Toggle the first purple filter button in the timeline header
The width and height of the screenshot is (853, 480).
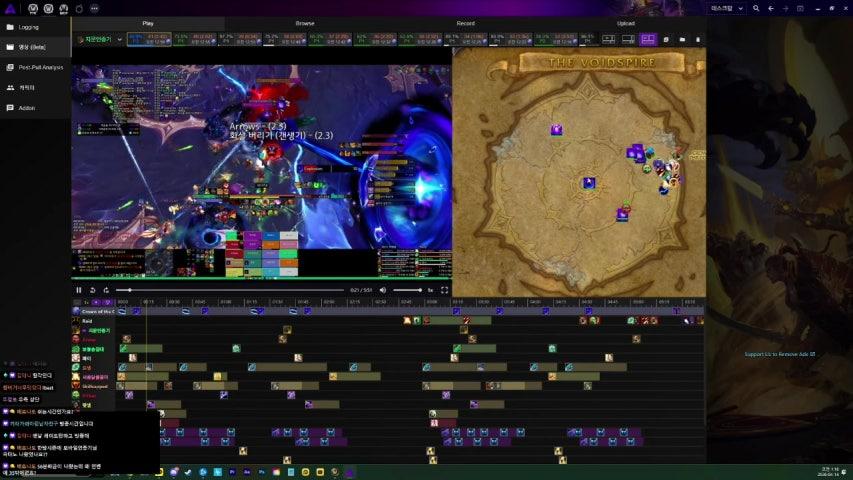click(x=96, y=301)
